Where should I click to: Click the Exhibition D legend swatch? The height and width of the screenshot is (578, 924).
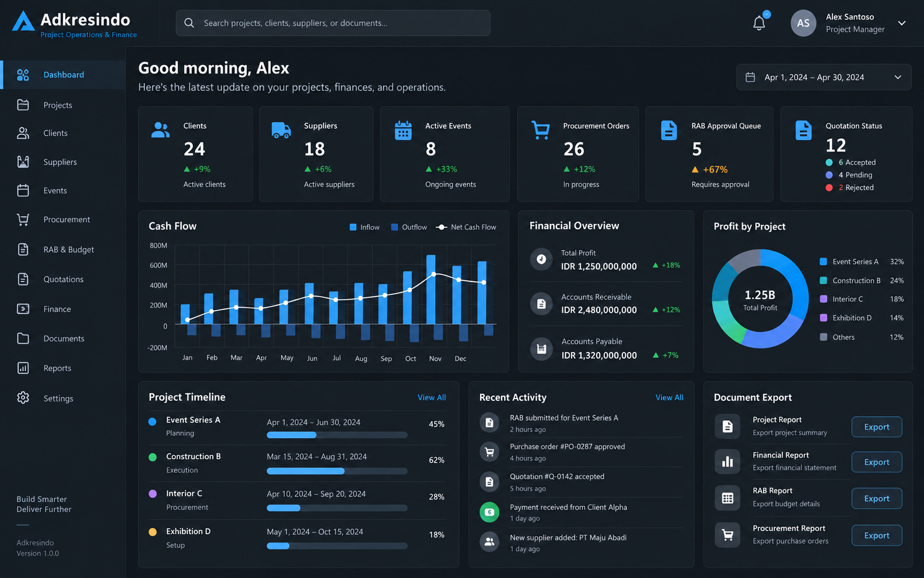(823, 318)
